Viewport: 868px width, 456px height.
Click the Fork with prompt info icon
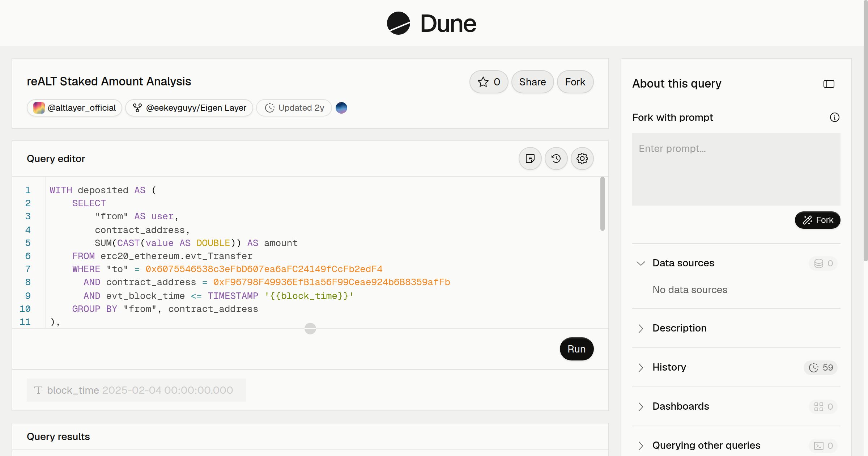tap(834, 117)
